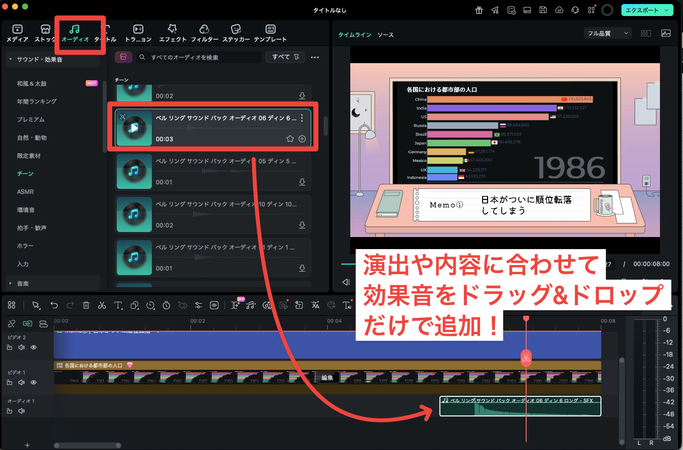
Task: Click the store icon beside audio search
Action: coord(123,57)
